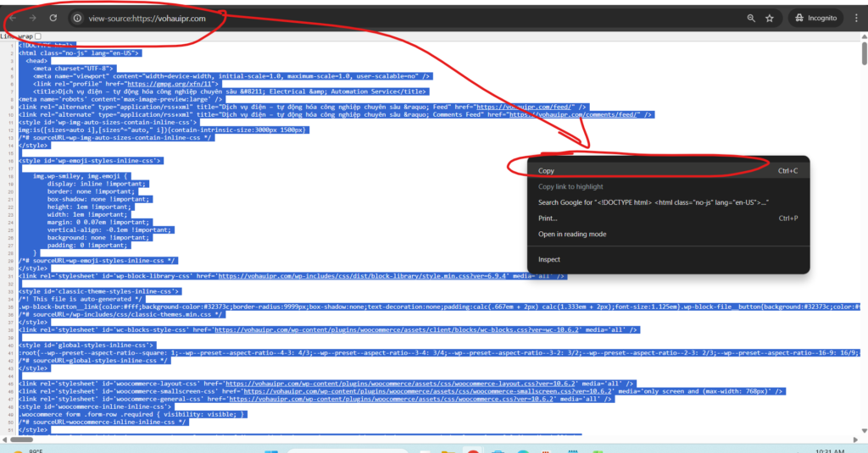
Task: Open the site information icon in address bar
Action: click(x=77, y=18)
